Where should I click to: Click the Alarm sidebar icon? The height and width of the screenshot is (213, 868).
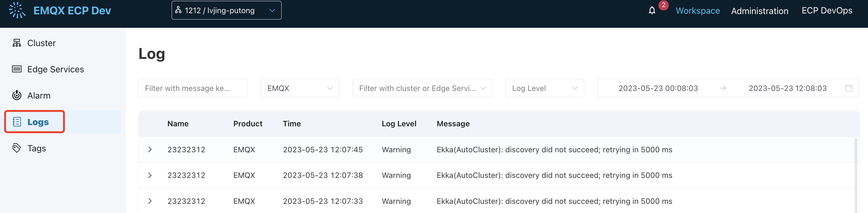[16, 95]
